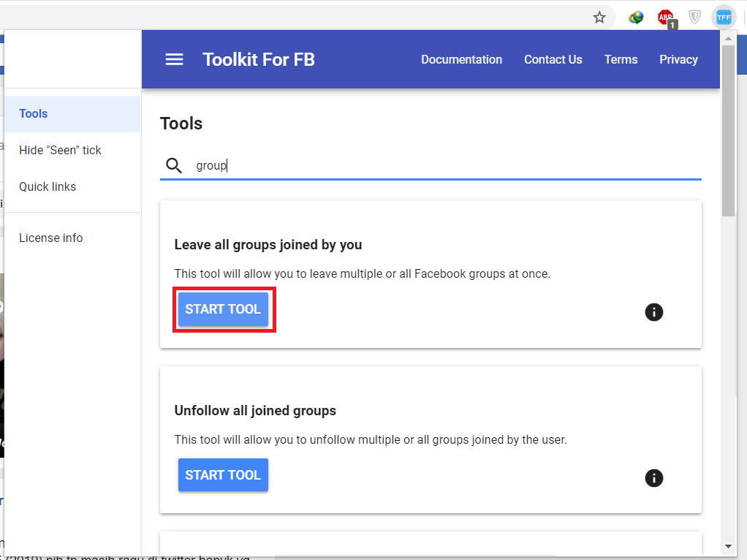Start the Leave all groups tool
The width and height of the screenshot is (747, 560).
(223, 309)
